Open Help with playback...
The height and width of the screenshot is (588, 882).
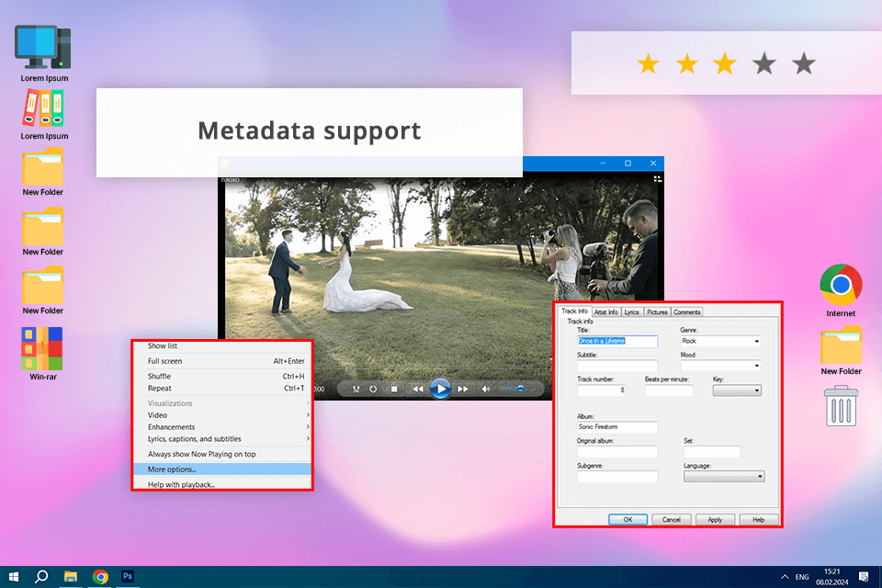(222, 484)
